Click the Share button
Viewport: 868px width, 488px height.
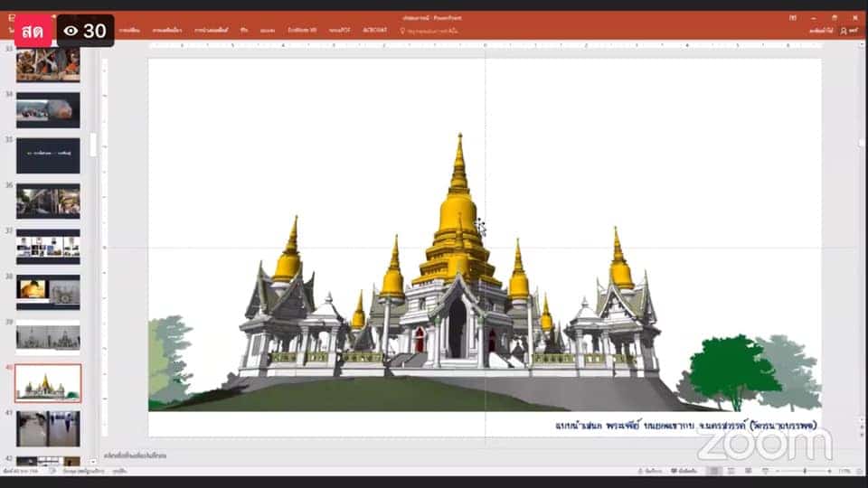(849, 31)
